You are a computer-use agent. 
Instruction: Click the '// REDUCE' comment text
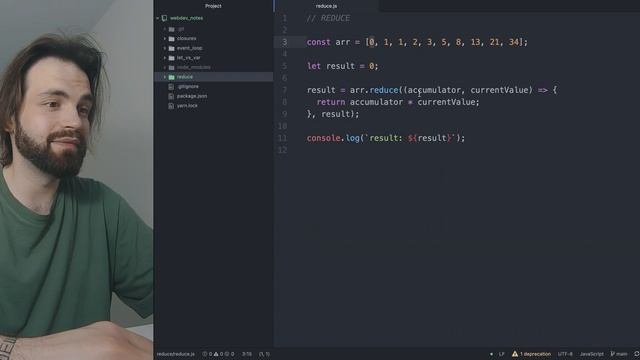click(x=328, y=18)
